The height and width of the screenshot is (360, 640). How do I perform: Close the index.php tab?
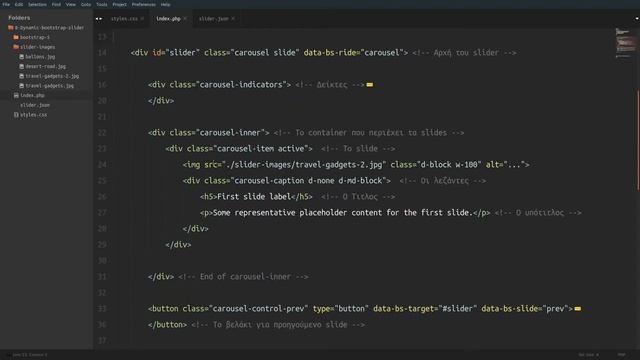pyautogui.click(x=185, y=19)
